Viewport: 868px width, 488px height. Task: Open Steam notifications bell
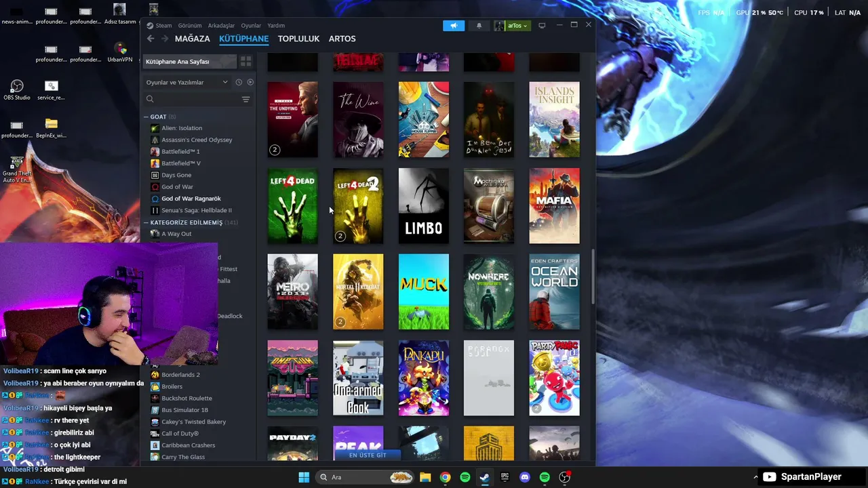point(479,26)
